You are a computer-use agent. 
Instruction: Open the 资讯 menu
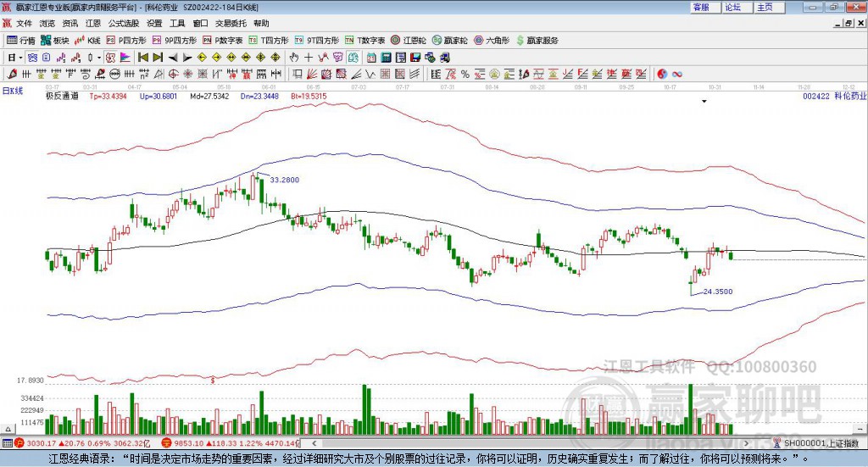click(x=70, y=23)
